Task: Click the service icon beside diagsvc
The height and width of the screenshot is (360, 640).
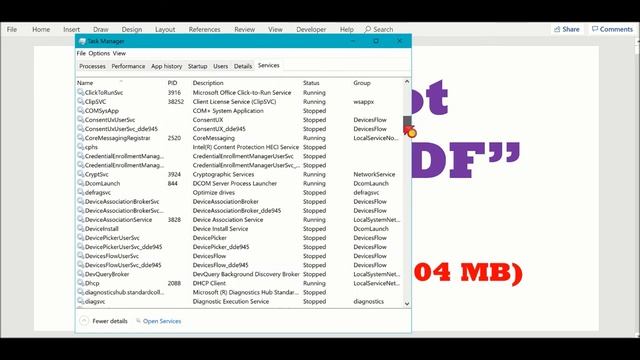Action: [x=80, y=301]
